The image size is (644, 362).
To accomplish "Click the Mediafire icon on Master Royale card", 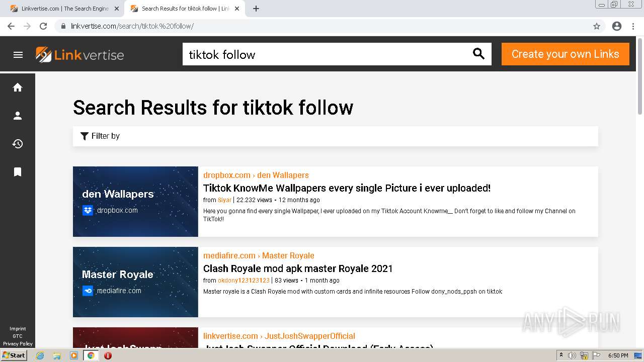I will click(x=88, y=291).
